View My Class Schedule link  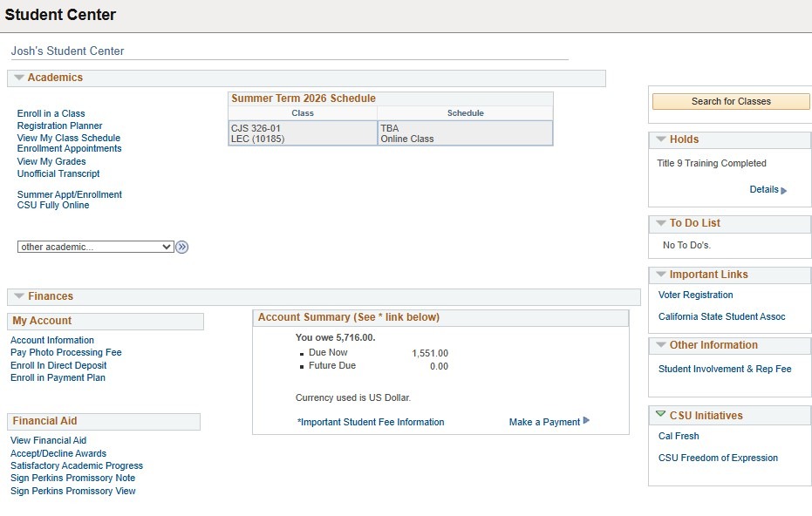coord(69,138)
